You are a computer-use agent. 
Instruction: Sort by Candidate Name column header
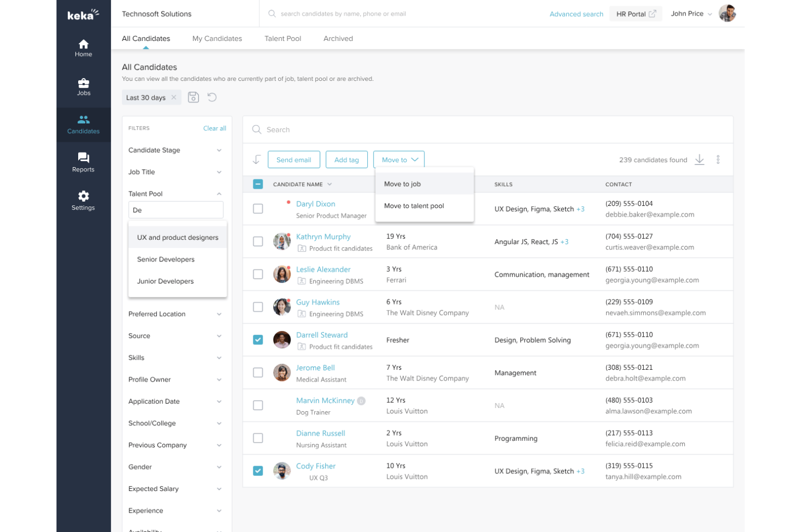click(x=302, y=184)
